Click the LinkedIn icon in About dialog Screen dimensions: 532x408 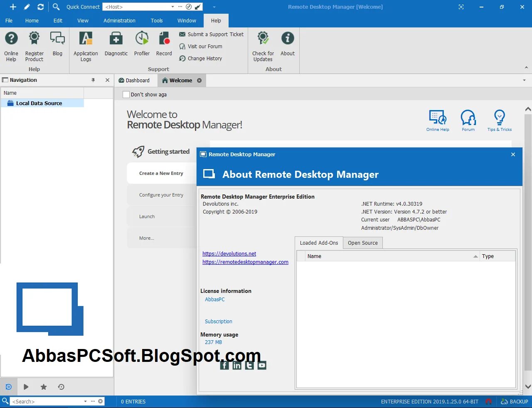pos(237,365)
